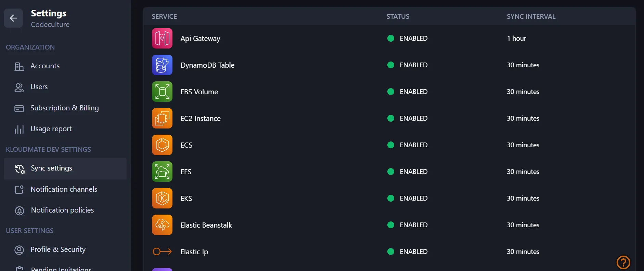Click 30 minutes interval for ECS
This screenshot has width=644, height=271.
(523, 145)
